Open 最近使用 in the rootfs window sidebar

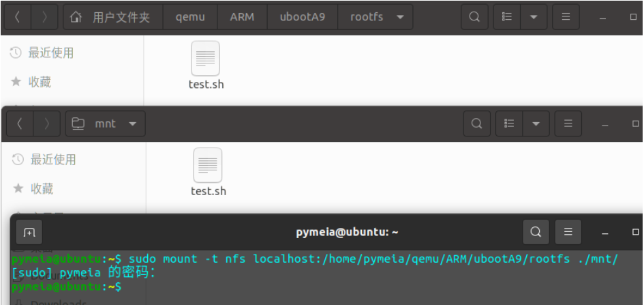click(42, 53)
